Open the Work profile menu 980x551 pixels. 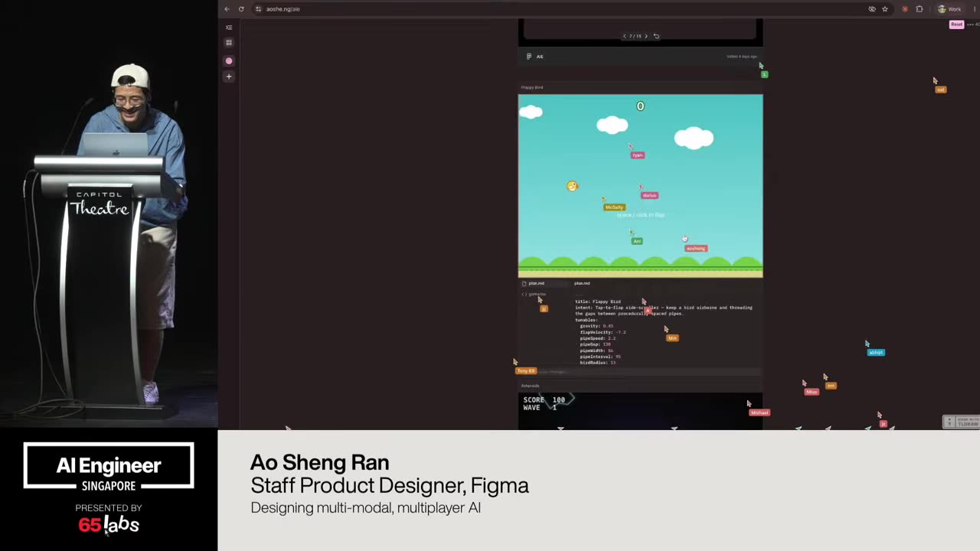(949, 9)
